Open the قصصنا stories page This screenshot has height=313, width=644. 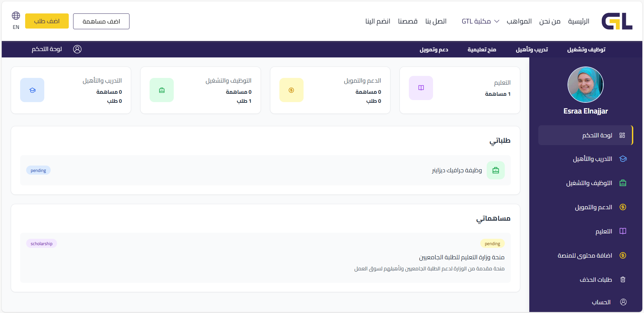click(408, 21)
